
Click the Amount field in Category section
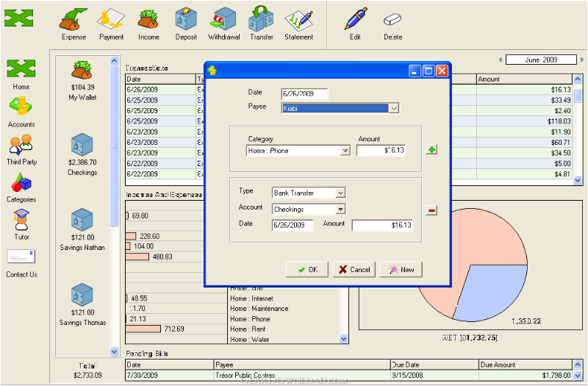coord(381,151)
